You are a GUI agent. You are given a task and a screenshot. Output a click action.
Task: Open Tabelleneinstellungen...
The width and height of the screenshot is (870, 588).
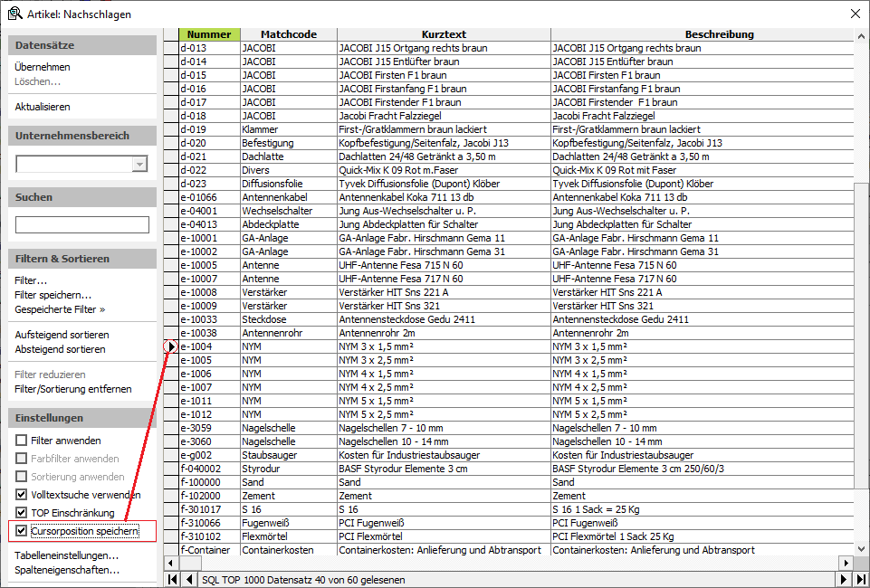67,555
